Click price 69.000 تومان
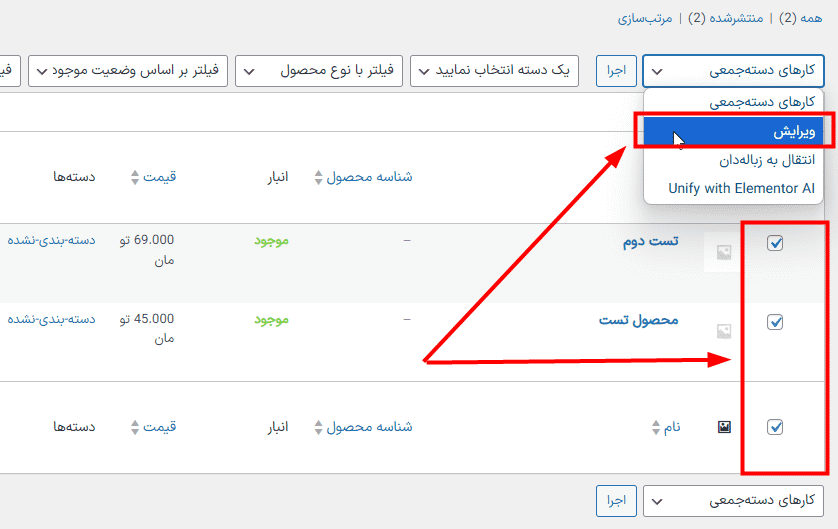Image resolution: width=838 pixels, height=529 pixels. point(147,250)
